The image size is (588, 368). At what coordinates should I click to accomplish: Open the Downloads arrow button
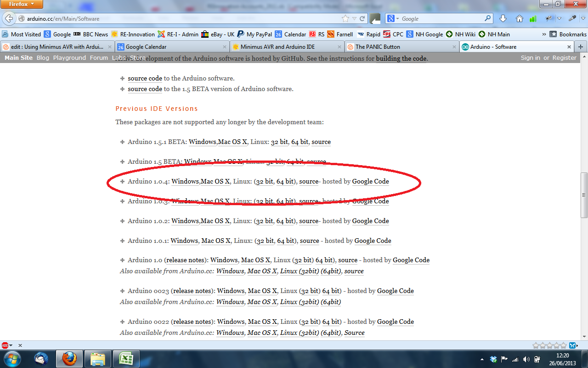click(503, 19)
